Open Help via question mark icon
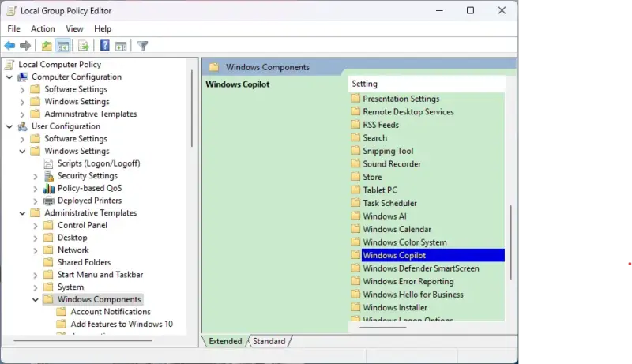The height and width of the screenshot is (364, 632). 105,46
